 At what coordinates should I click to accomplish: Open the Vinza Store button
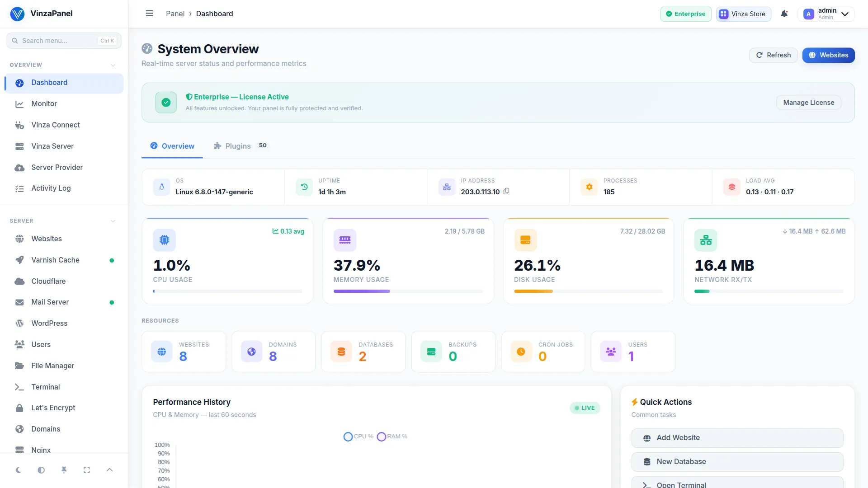coord(743,14)
